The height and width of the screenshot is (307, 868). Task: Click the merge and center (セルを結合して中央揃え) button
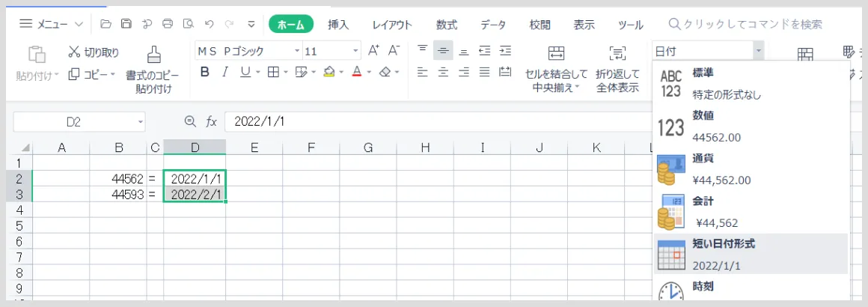tap(556, 69)
